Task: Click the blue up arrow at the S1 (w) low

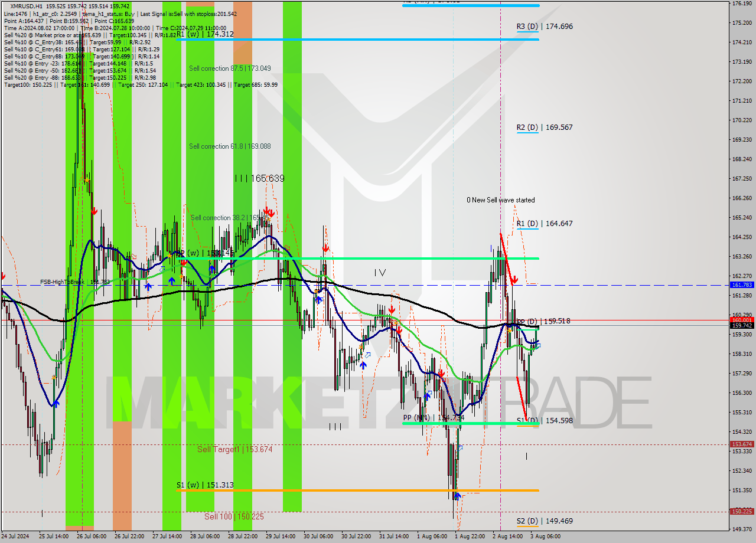Action: click(457, 496)
